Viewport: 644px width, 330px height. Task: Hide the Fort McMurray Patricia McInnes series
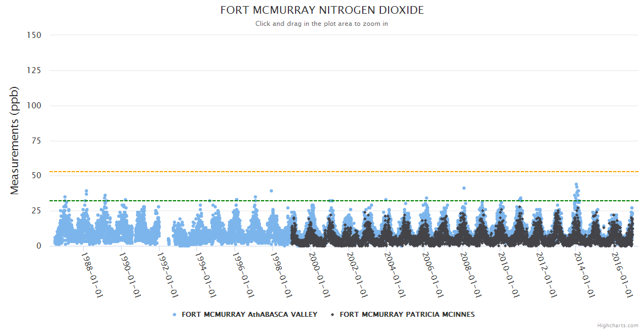[407, 315]
